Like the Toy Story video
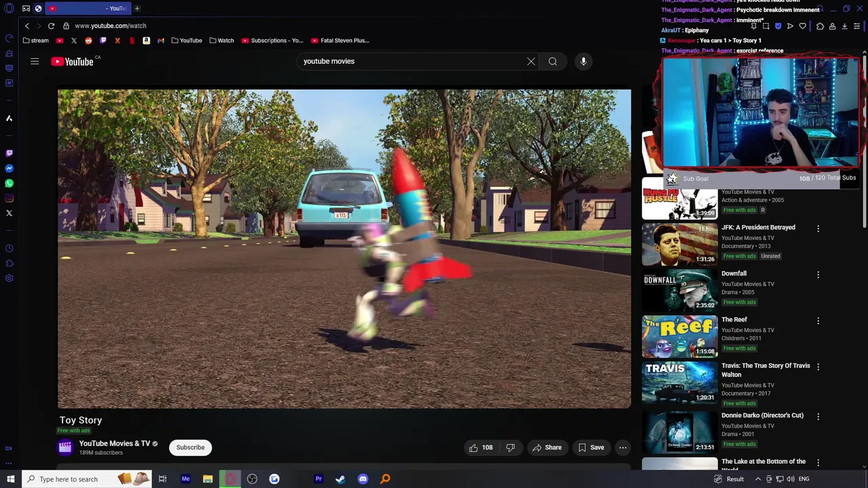 pos(481,447)
